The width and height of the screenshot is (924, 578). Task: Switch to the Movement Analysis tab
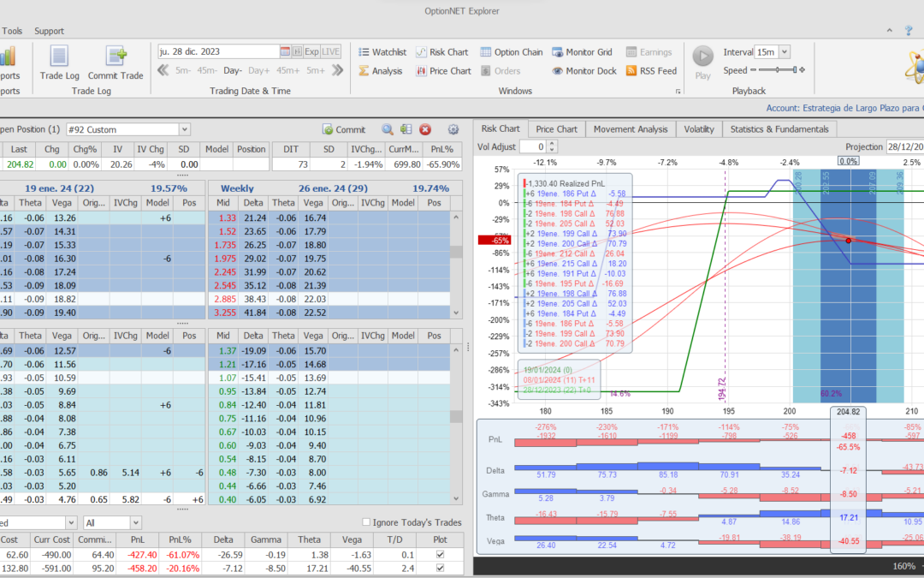[631, 129]
